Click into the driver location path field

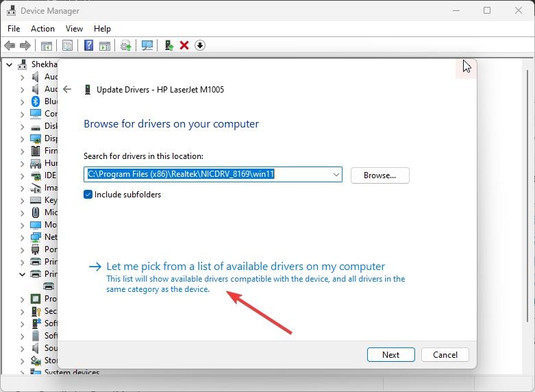207,175
